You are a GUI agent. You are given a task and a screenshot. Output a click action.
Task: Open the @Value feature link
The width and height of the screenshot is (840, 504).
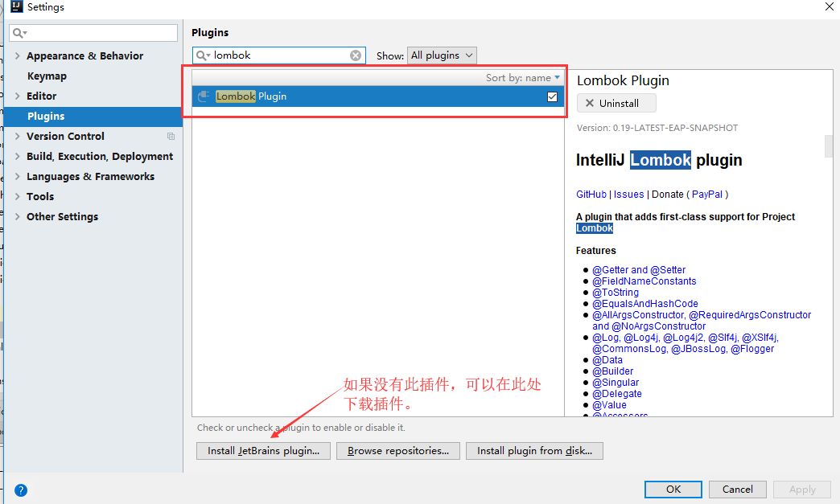coord(610,405)
